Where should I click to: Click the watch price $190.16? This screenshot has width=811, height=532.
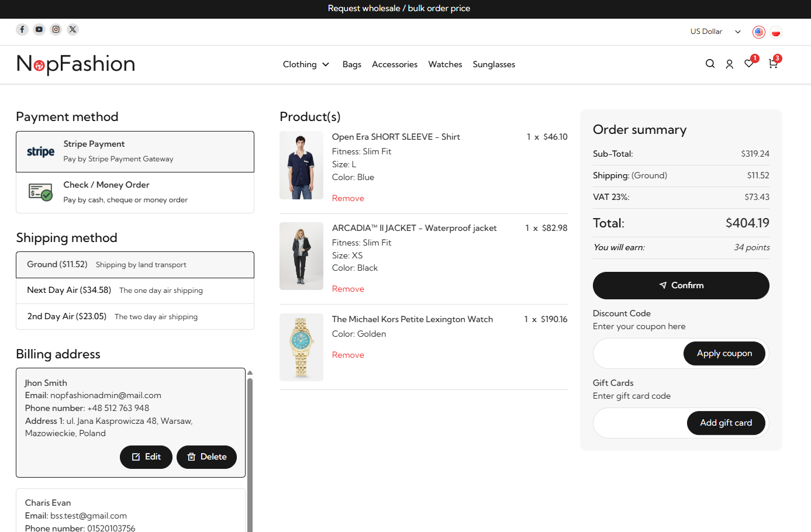554,319
